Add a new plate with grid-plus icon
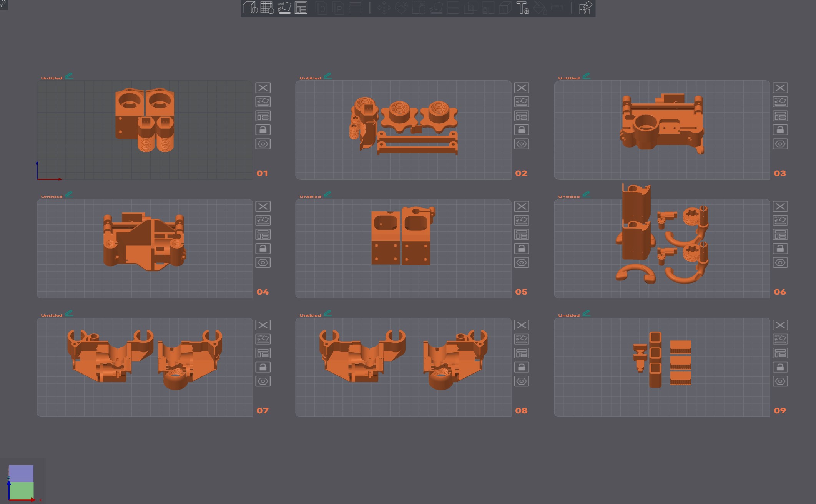816x504 pixels. tap(267, 8)
